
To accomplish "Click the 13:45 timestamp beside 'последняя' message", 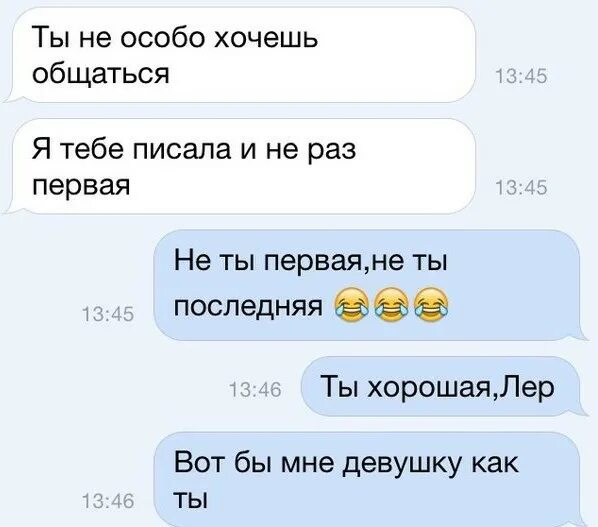I will (x=108, y=315).
